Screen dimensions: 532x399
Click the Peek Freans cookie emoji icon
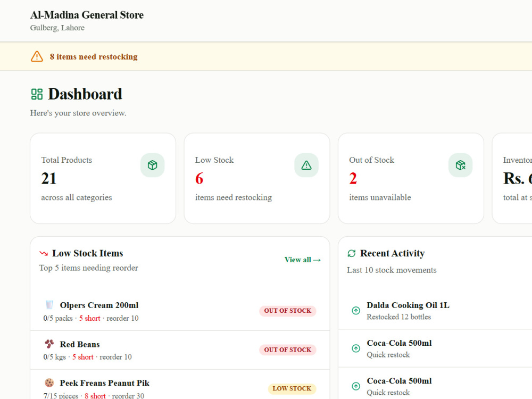(49, 383)
